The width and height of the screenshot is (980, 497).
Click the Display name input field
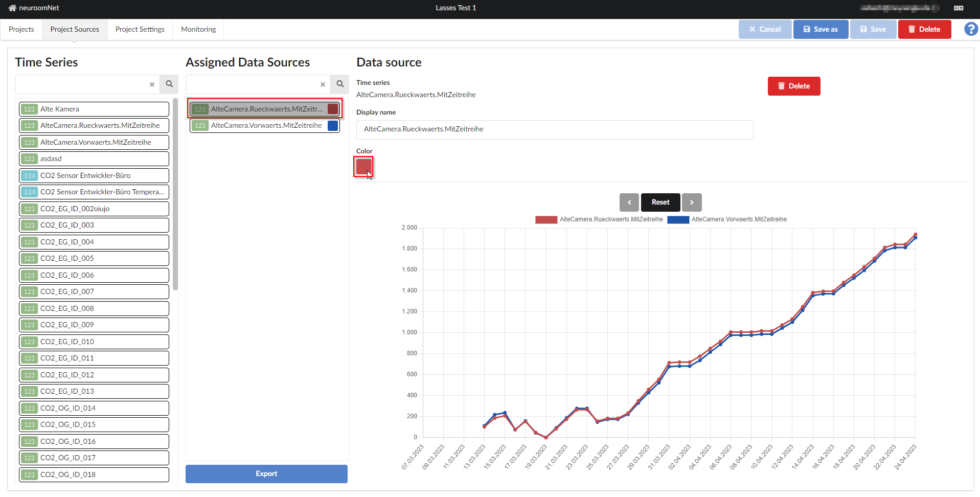[x=554, y=129]
